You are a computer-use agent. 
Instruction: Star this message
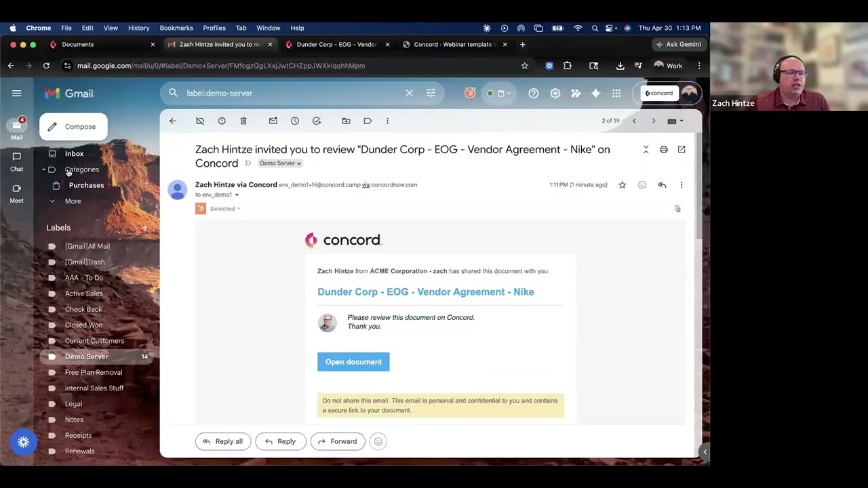pyautogui.click(x=622, y=184)
